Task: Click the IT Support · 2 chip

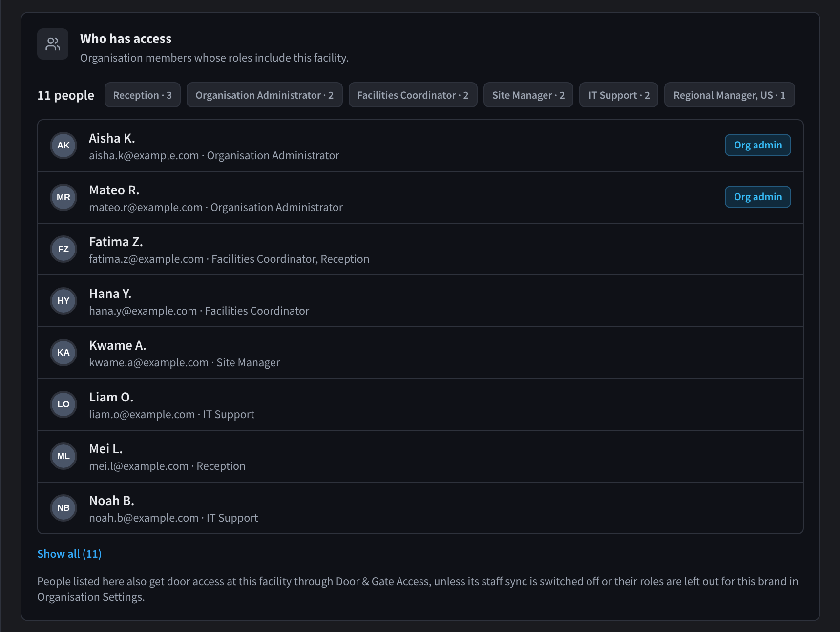Action: click(619, 95)
